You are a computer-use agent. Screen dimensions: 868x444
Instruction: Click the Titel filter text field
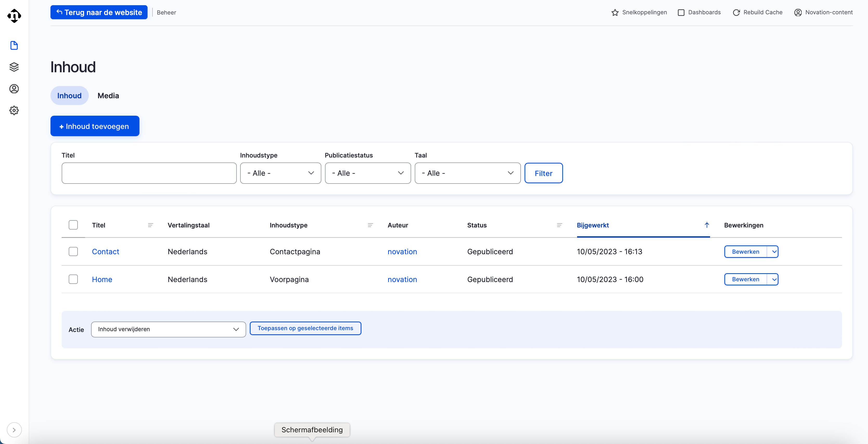pyautogui.click(x=149, y=173)
